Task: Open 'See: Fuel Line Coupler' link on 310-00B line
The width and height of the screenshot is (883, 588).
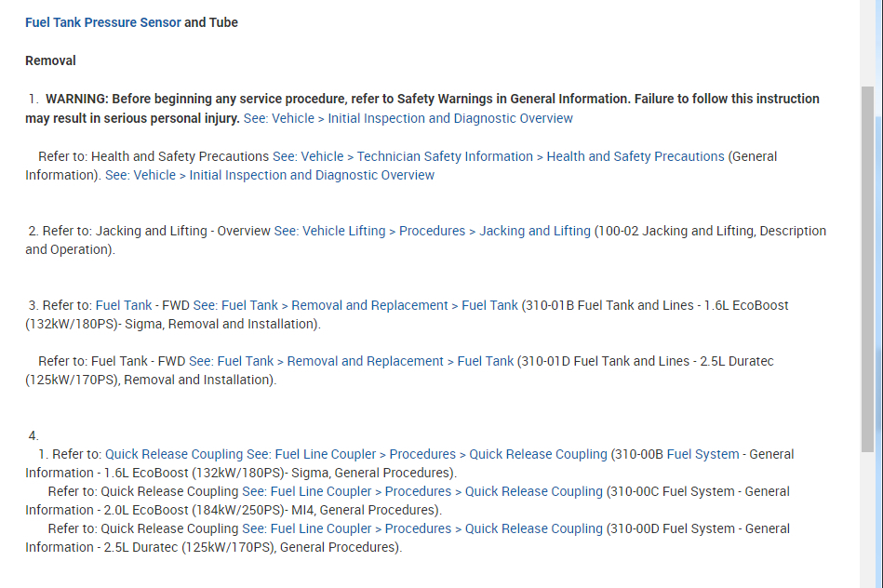Action: tap(312, 454)
